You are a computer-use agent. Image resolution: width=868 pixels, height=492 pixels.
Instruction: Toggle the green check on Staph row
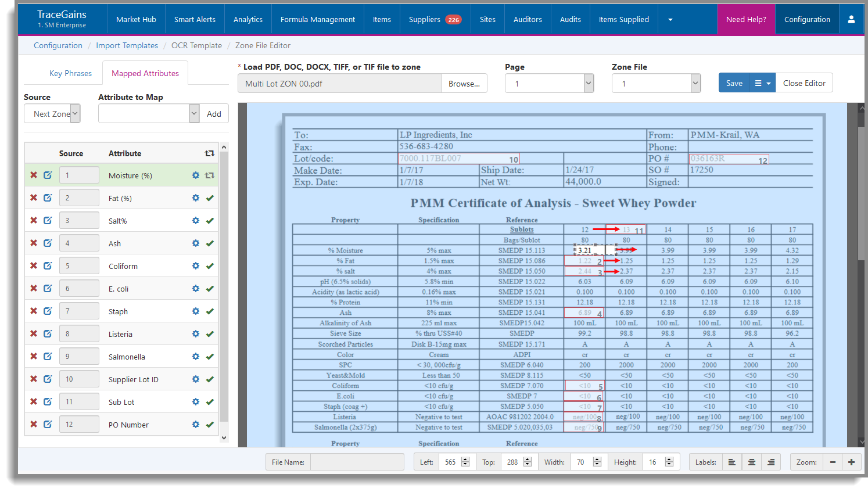coord(210,311)
